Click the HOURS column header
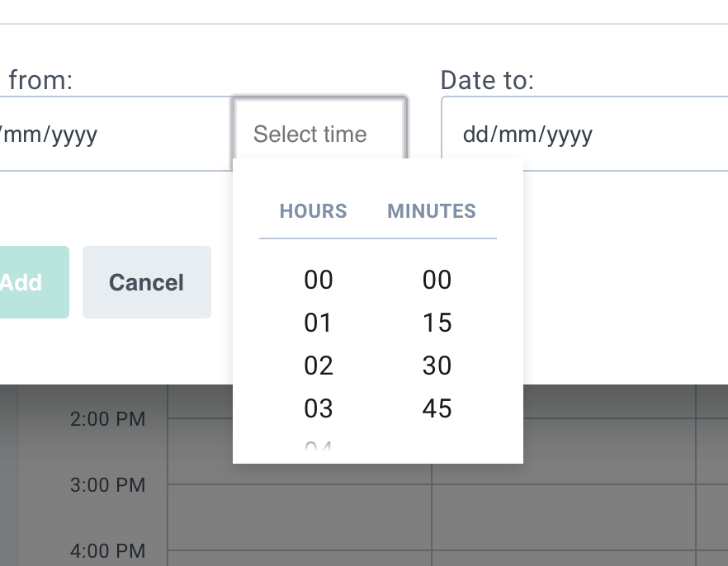This screenshot has width=728, height=566. coord(313,211)
